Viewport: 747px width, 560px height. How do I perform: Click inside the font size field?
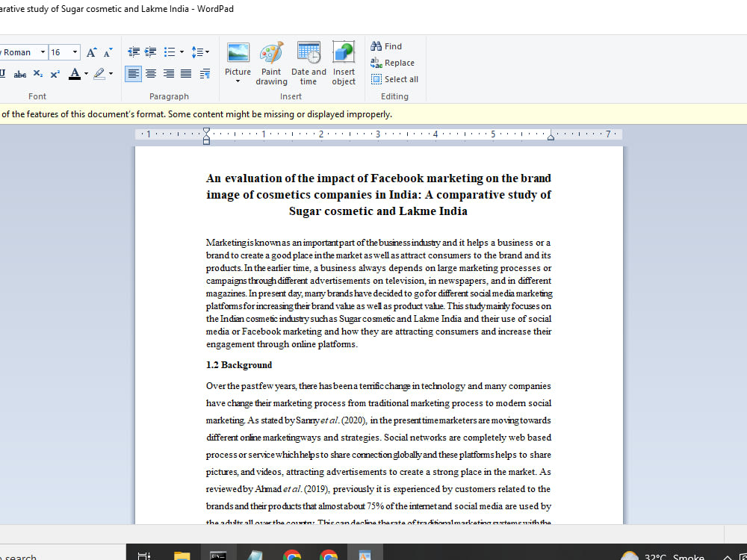pos(60,52)
